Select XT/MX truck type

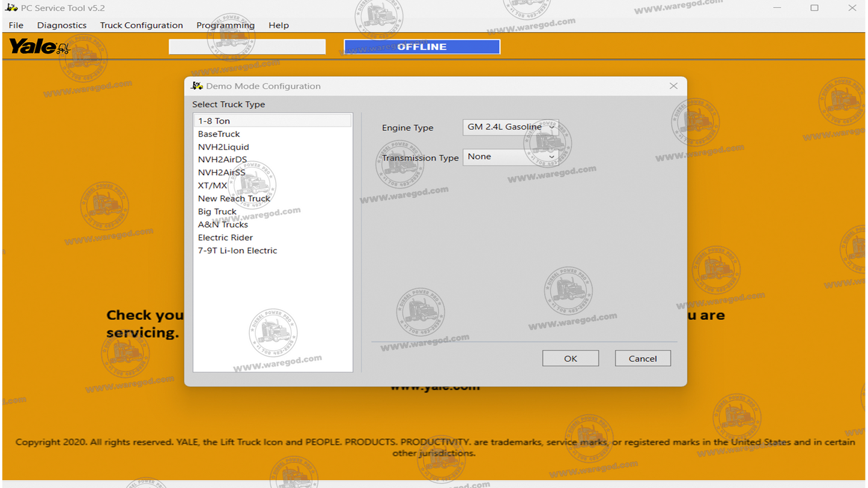tap(272, 185)
